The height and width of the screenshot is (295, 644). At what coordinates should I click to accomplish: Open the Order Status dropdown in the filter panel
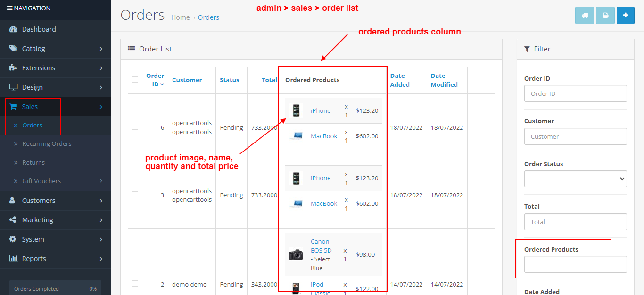click(x=575, y=179)
